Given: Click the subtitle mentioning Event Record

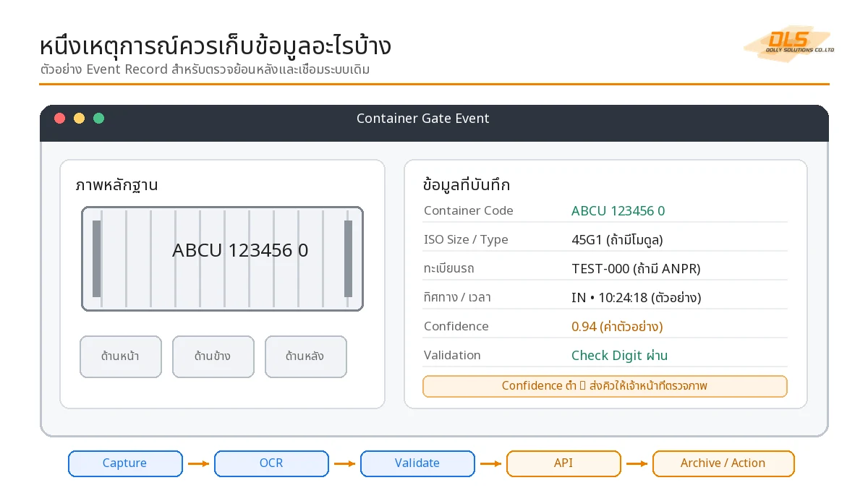Looking at the screenshot, I should point(206,70).
